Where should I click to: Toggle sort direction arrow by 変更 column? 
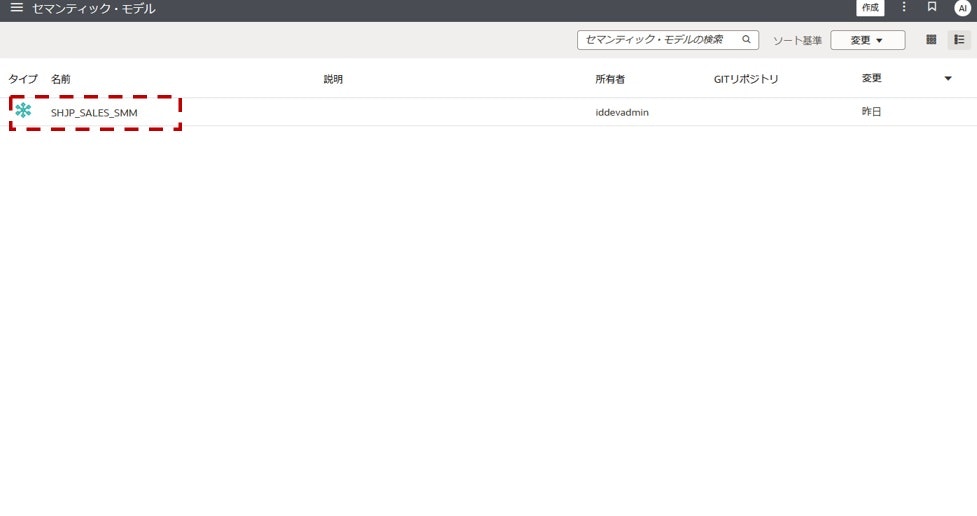pyautogui.click(x=948, y=79)
